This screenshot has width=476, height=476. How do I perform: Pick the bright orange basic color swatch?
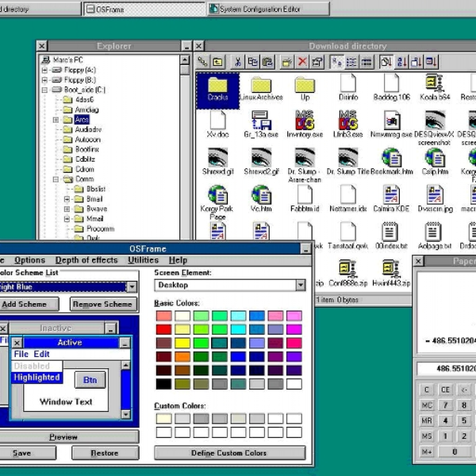coord(182,357)
